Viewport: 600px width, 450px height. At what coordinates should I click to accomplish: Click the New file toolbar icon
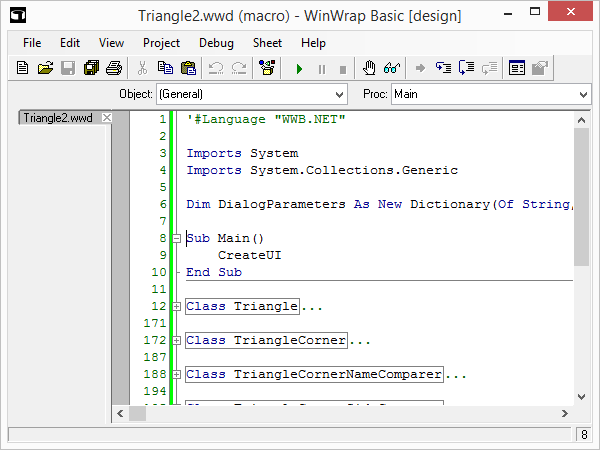(x=22, y=68)
